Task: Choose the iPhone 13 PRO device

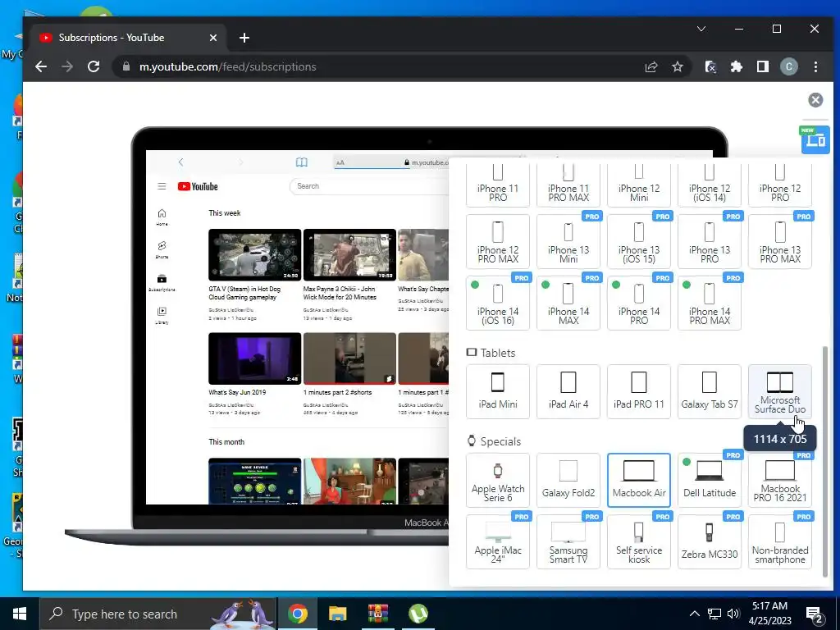Action: click(710, 242)
